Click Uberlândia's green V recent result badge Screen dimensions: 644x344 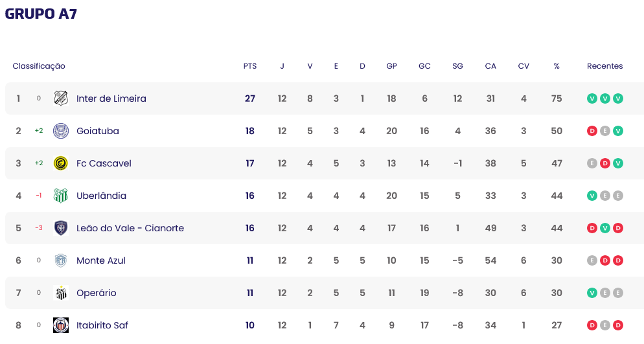click(592, 196)
